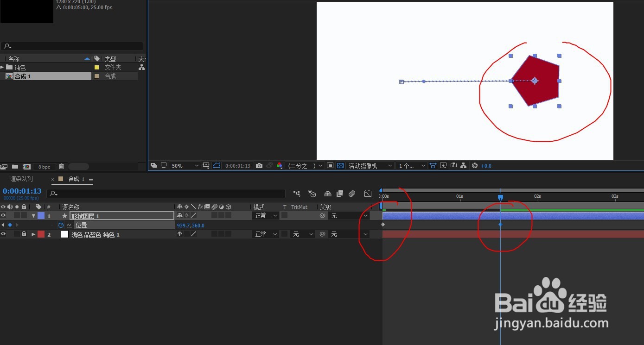Open the composition mini-flowchart icon

296,194
